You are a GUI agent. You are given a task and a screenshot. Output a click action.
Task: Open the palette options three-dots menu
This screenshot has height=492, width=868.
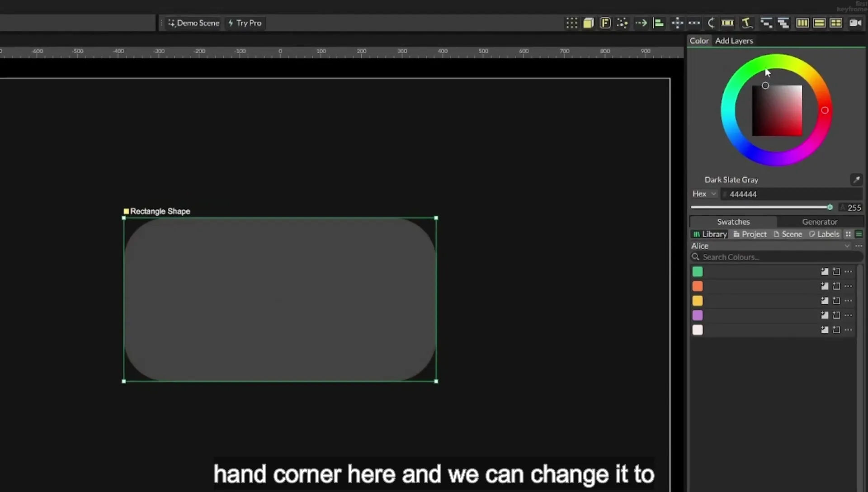pyautogui.click(x=859, y=246)
